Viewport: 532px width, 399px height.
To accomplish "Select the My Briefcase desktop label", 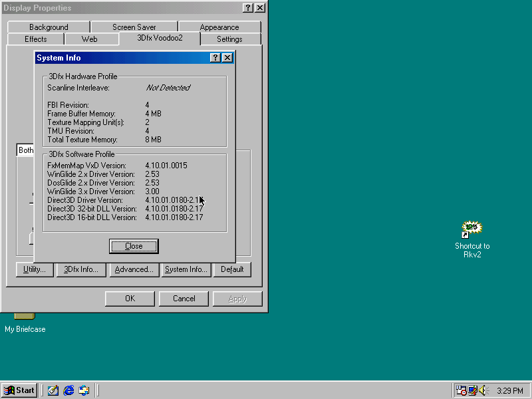I will tap(25, 329).
